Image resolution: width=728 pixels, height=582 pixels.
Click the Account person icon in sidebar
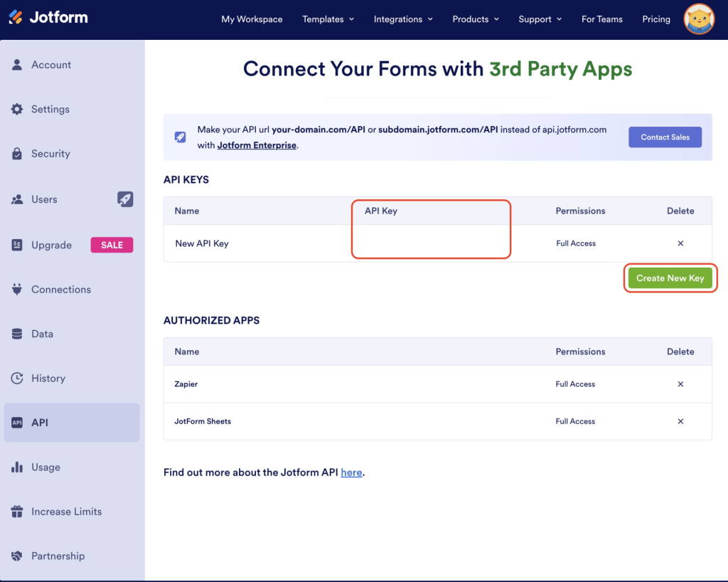coord(17,65)
